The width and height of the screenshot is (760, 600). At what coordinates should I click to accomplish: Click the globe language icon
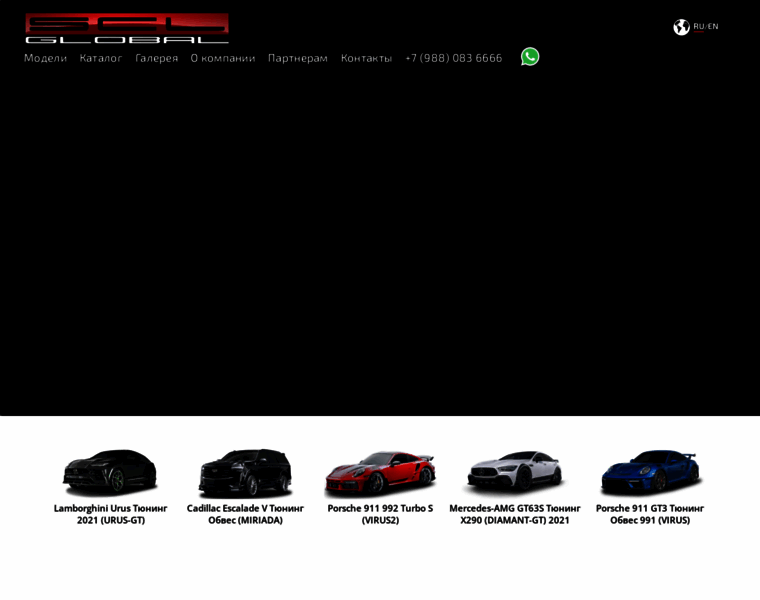pyautogui.click(x=681, y=27)
